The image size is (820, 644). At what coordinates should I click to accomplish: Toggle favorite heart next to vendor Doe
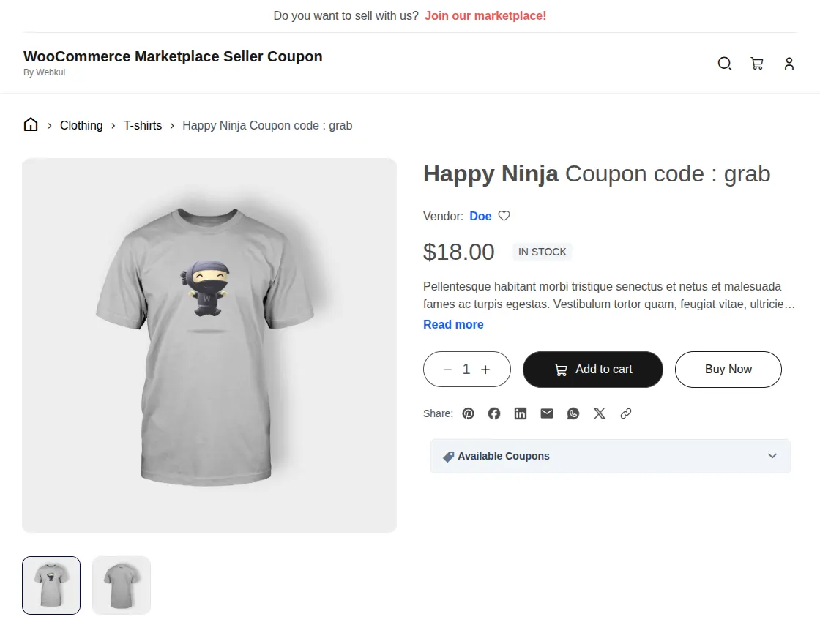click(x=504, y=216)
